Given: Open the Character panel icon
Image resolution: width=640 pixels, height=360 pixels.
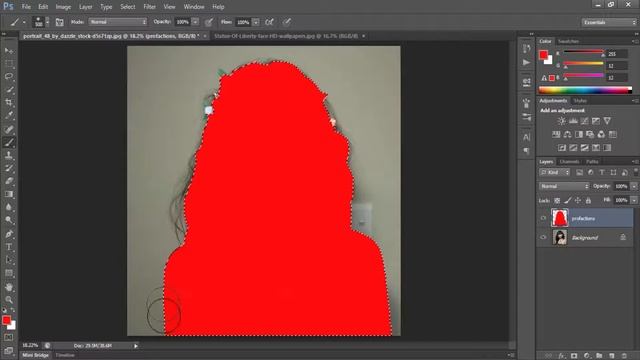Looking at the screenshot, I should coord(527,137).
